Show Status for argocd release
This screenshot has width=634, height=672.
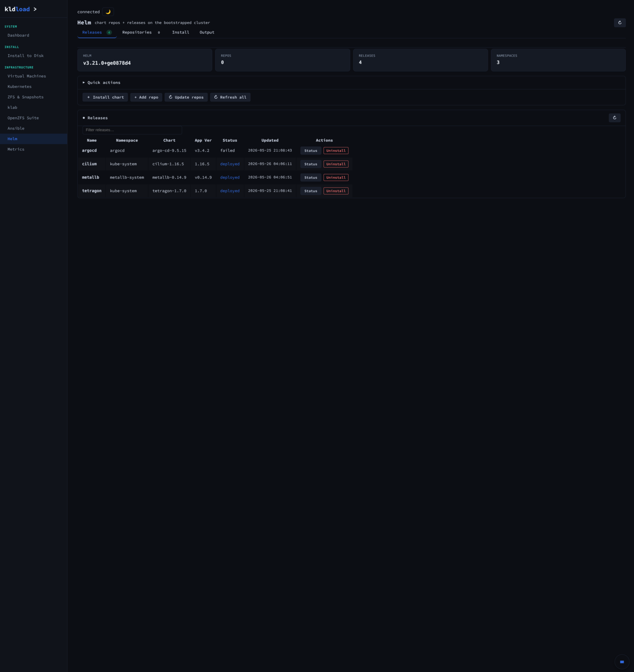click(x=311, y=151)
